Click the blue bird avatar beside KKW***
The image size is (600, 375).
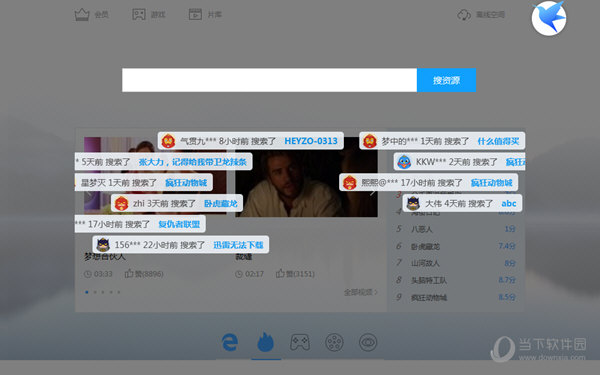[404, 162]
